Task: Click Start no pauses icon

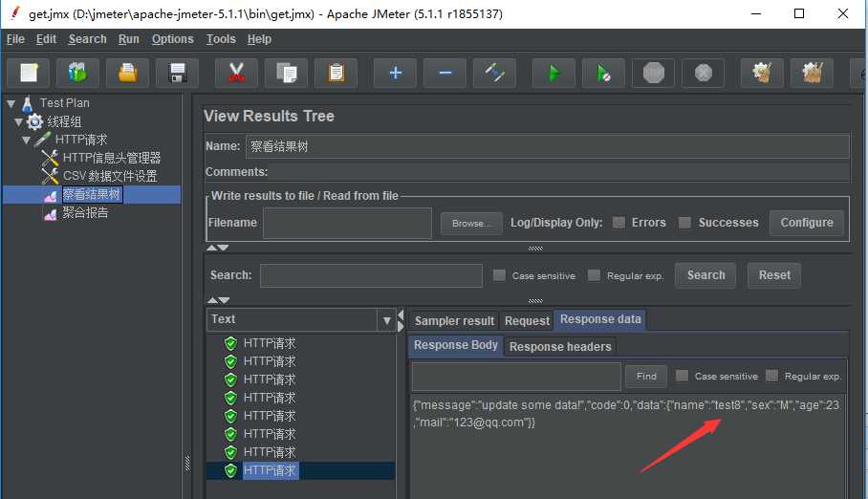Action: 603,73
